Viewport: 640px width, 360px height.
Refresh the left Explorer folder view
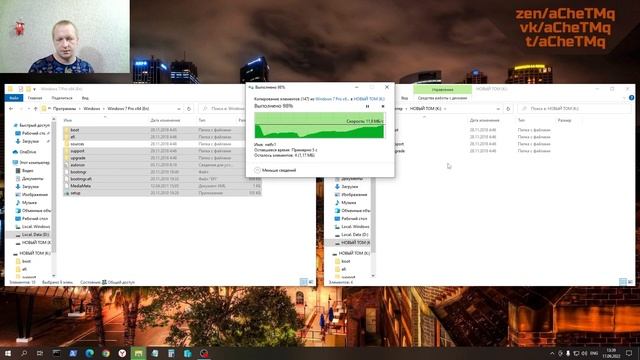pos(189,109)
